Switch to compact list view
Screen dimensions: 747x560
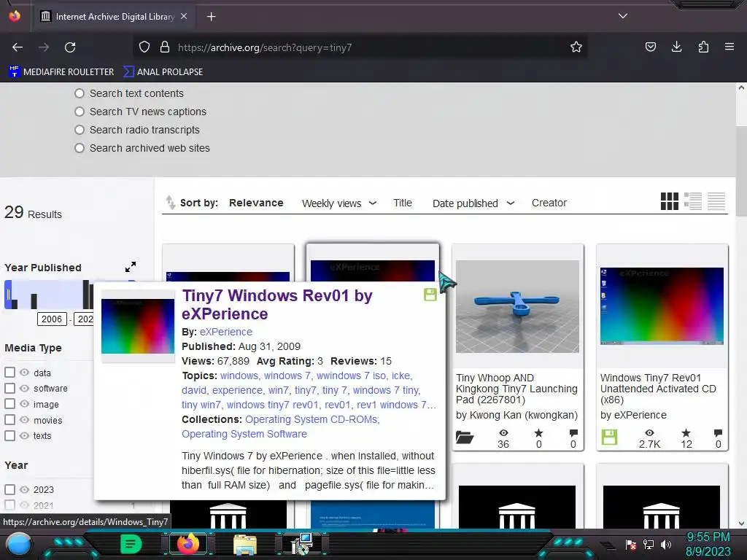coord(716,201)
